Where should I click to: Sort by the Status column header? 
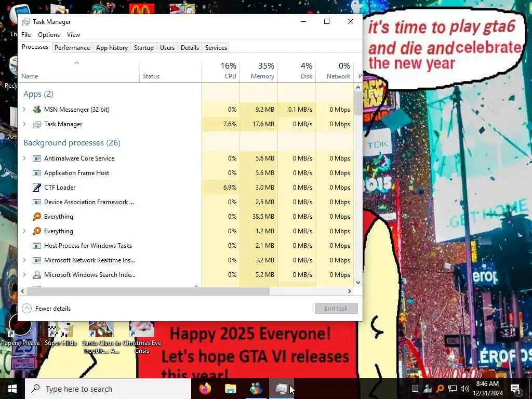pos(170,71)
